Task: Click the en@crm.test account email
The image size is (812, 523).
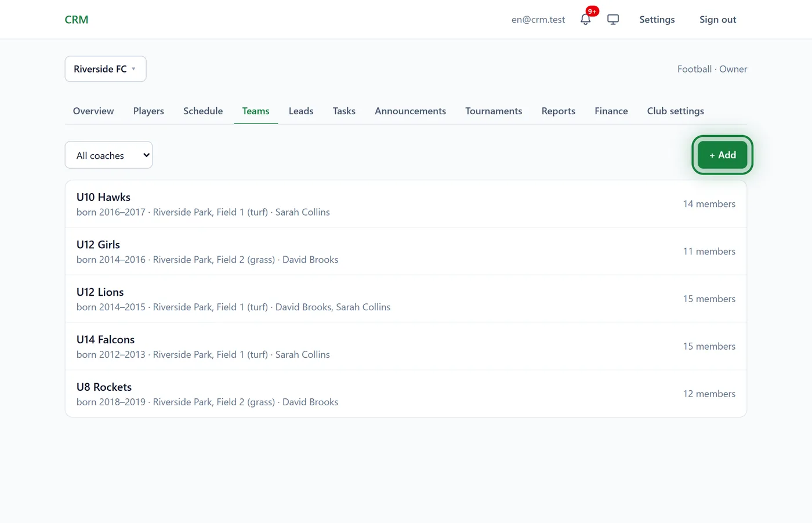Action: point(538,19)
